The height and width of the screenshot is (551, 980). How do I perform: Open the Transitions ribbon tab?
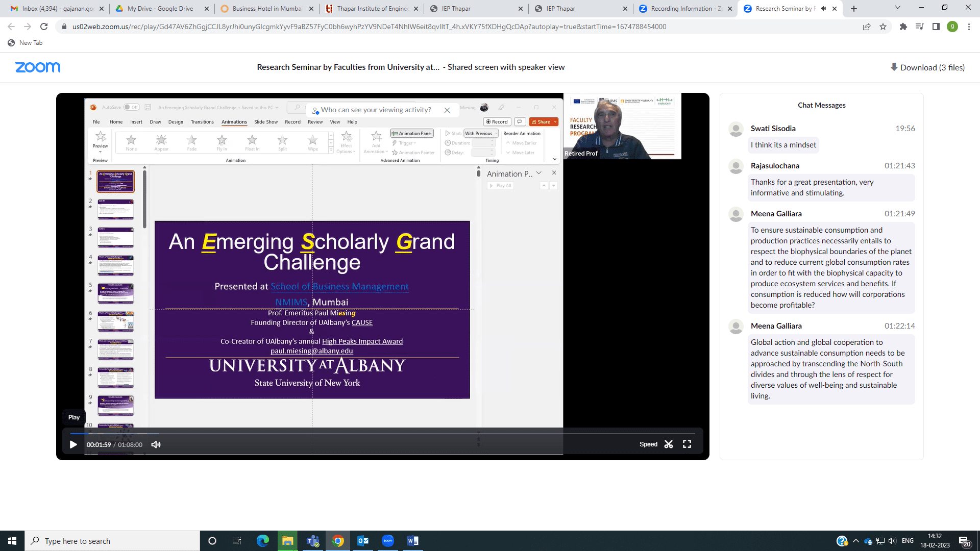(x=202, y=122)
